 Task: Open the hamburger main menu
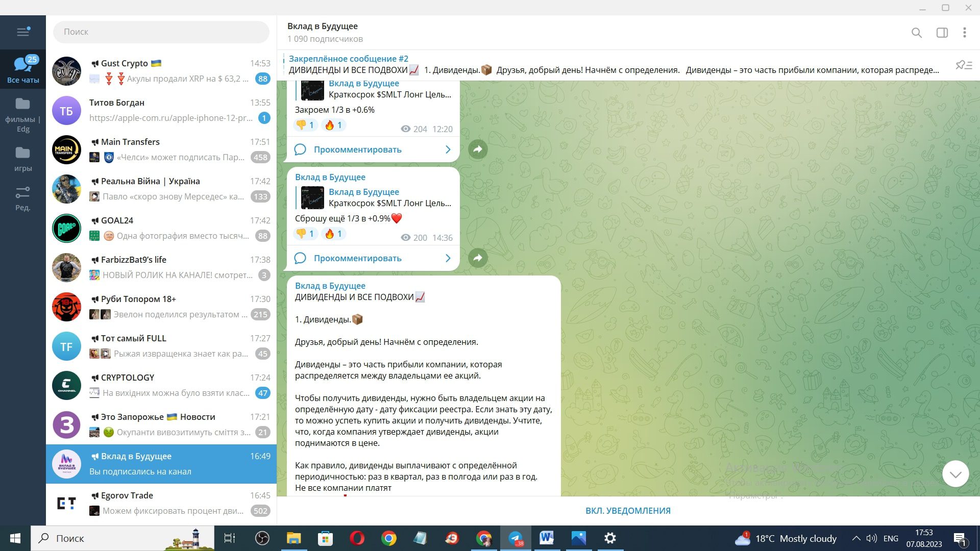point(23,32)
